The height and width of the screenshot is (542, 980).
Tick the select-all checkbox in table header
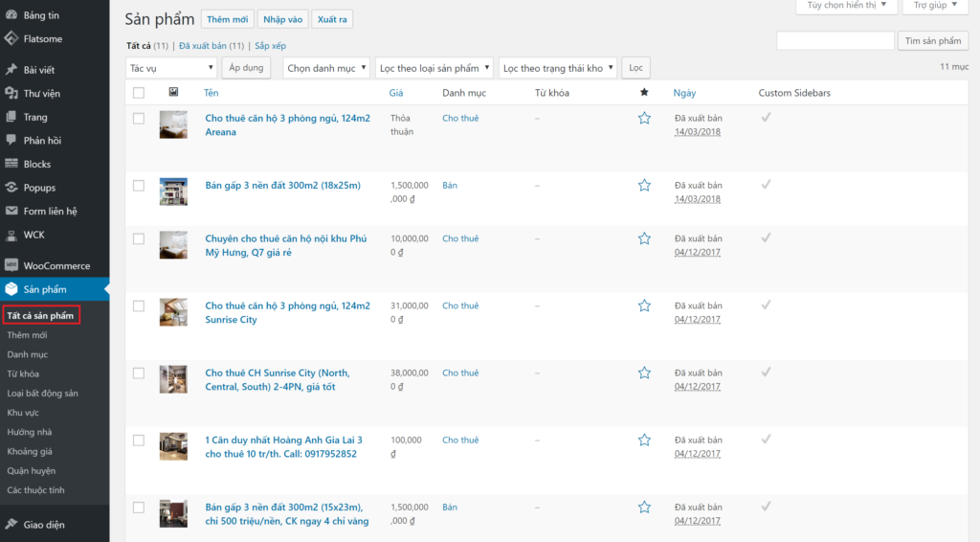point(139,93)
